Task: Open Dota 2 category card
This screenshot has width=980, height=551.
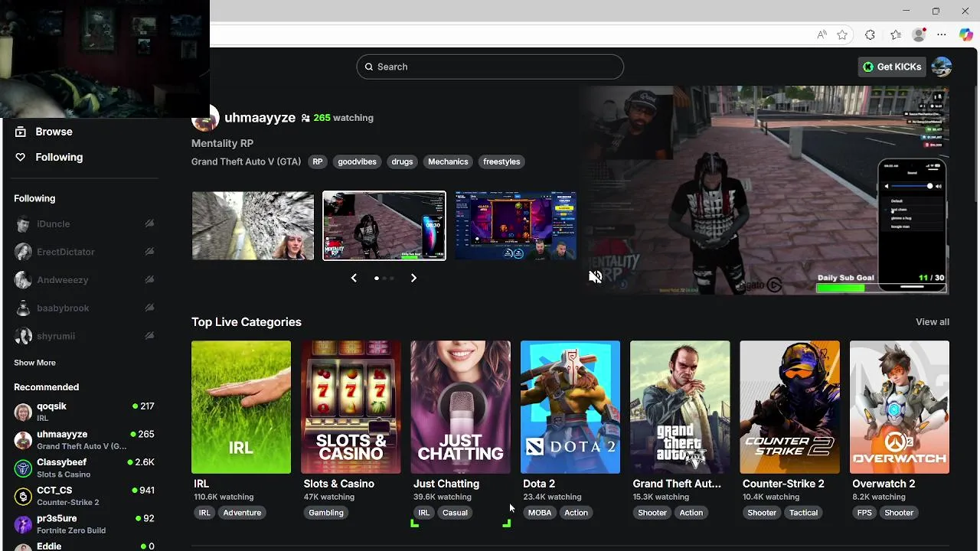Action: (570, 407)
